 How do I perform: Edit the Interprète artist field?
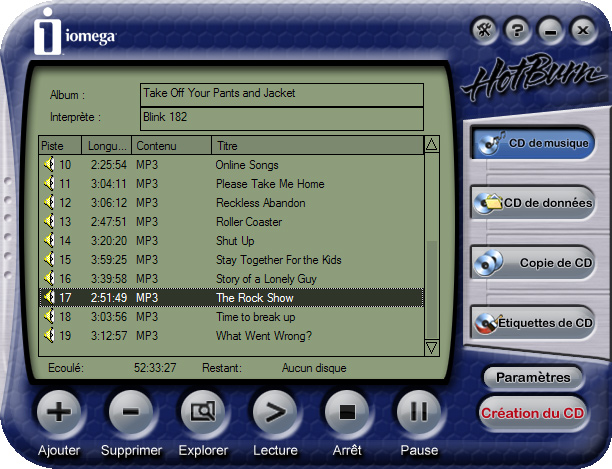282,118
